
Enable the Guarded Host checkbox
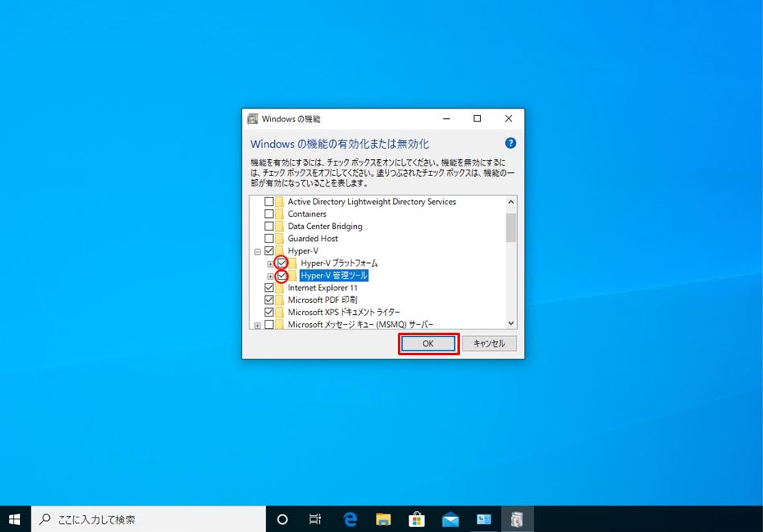(x=269, y=239)
